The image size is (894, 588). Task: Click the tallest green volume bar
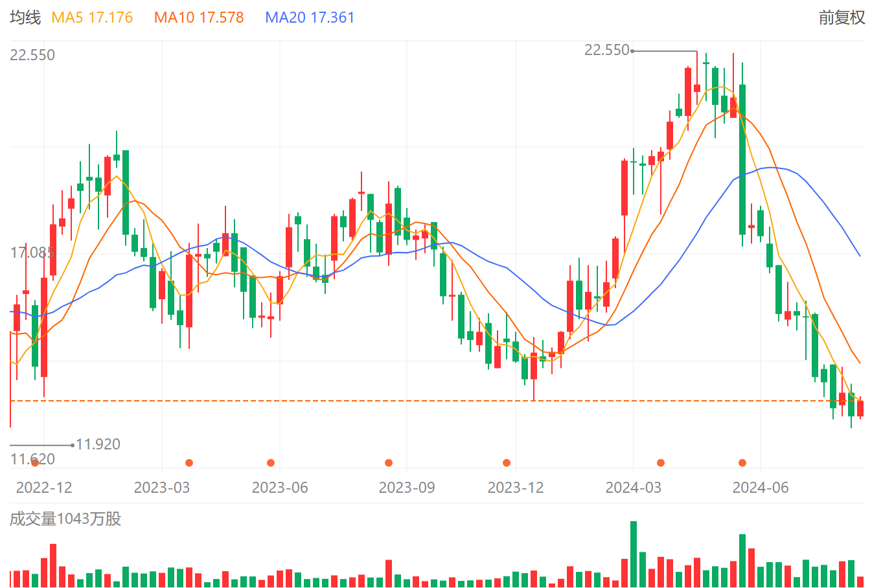click(x=634, y=554)
